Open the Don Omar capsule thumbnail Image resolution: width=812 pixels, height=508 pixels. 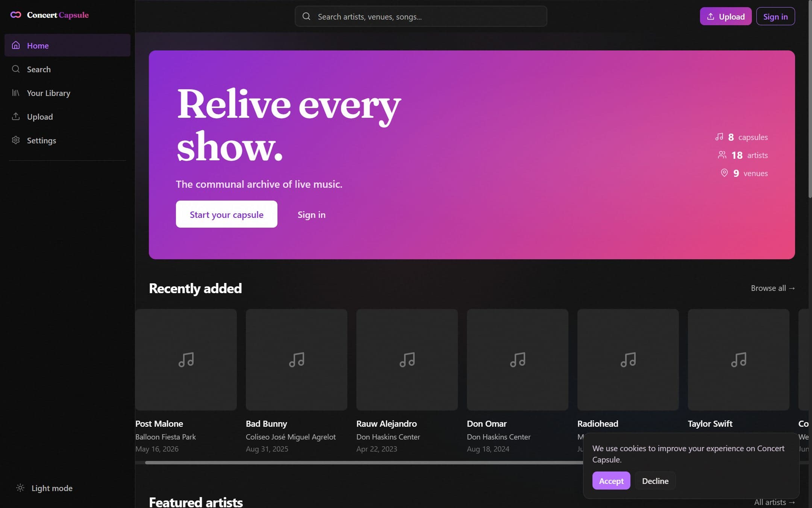(x=518, y=360)
